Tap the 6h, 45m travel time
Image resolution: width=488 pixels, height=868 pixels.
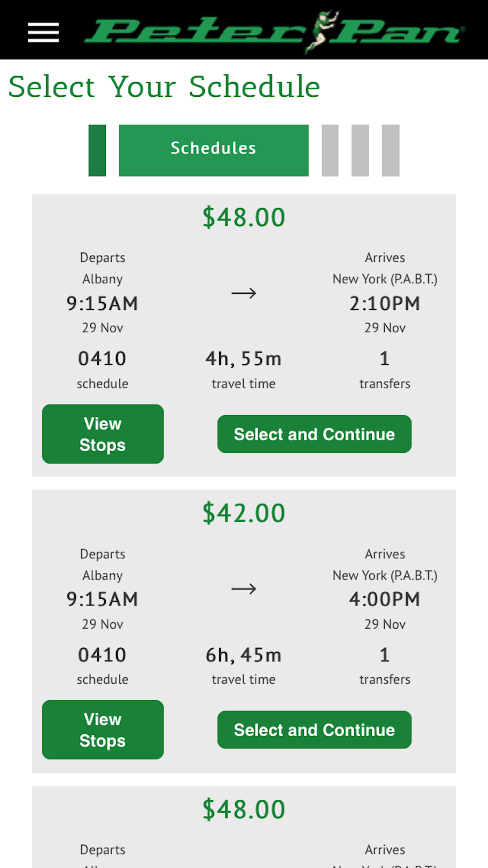[244, 655]
